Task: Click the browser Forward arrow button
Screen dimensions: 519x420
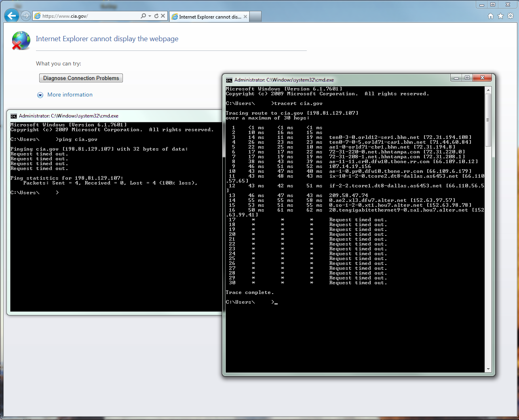Action: click(26, 16)
